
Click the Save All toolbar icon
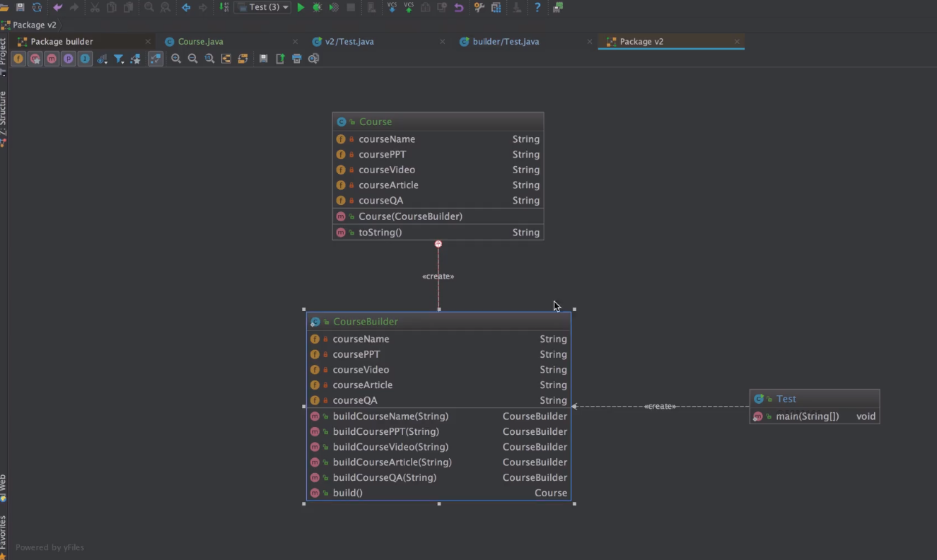20,7
